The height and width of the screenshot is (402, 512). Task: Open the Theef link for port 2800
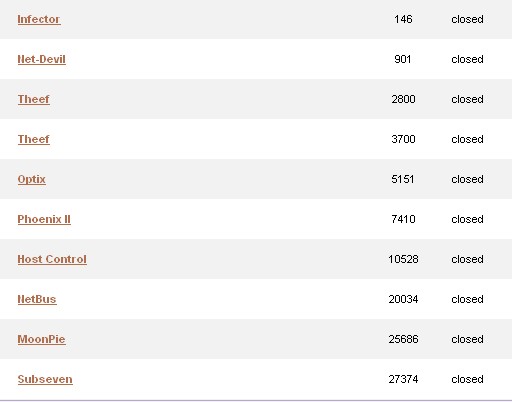[34, 99]
